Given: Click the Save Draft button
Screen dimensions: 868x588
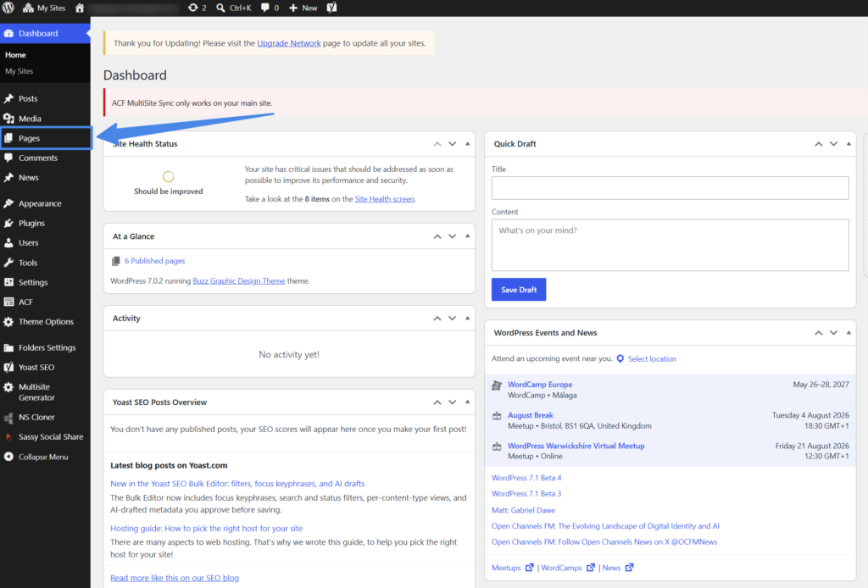Looking at the screenshot, I should [x=519, y=289].
